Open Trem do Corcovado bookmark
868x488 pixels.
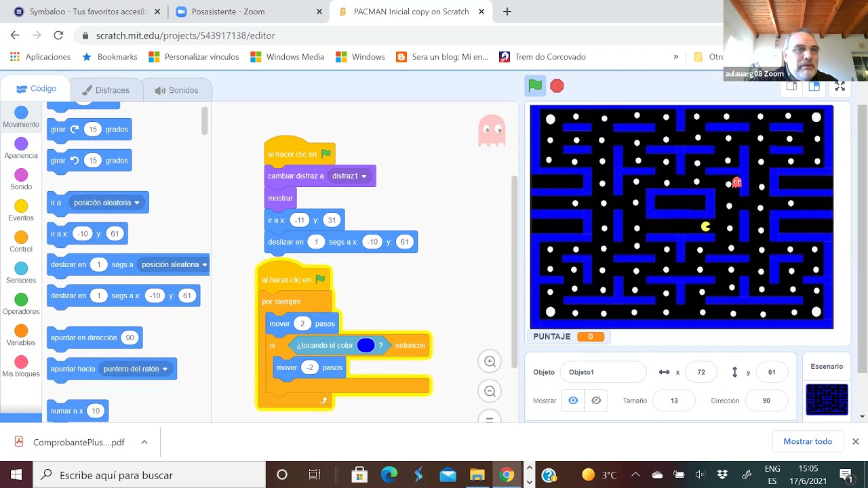pyautogui.click(x=542, y=57)
